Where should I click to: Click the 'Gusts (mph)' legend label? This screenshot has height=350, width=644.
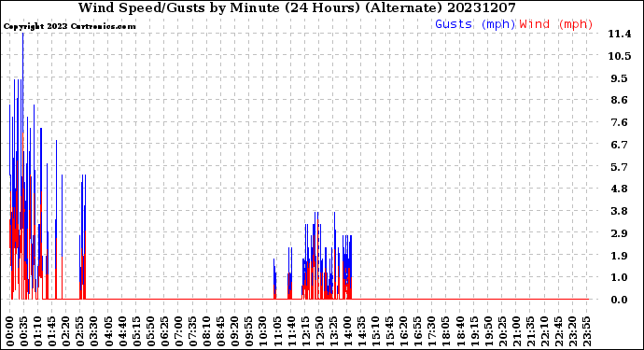tap(475, 24)
